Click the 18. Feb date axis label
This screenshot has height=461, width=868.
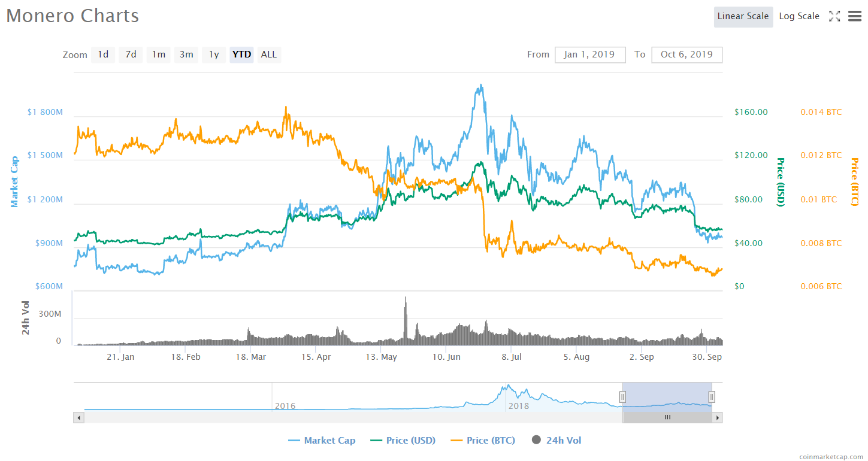coord(186,357)
